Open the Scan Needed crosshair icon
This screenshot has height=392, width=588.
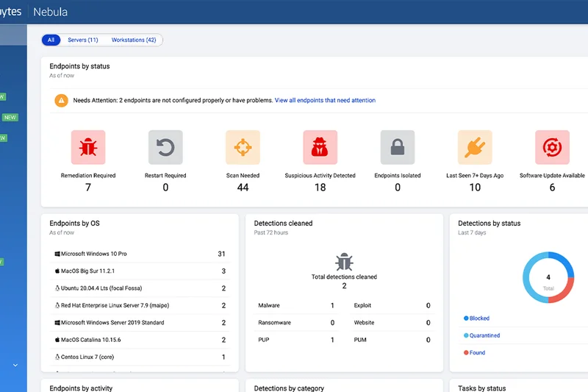tap(243, 147)
